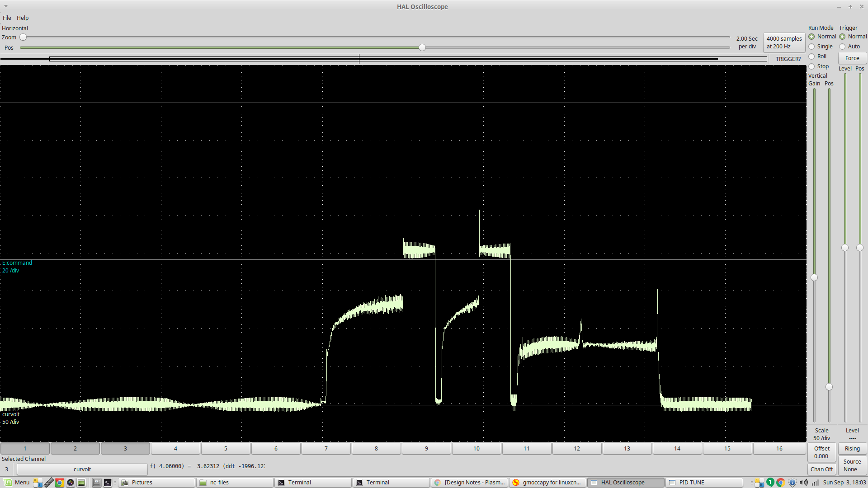The height and width of the screenshot is (488, 868).
Task: Click the trigger Pos slider handle
Action: coord(860,248)
